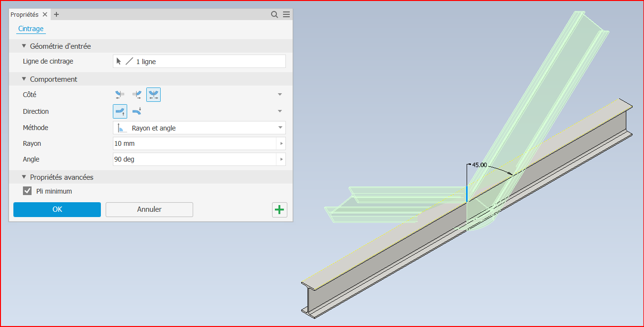Click the search magnifier in Propriétés panel
This screenshot has width=644, height=327.
point(274,14)
